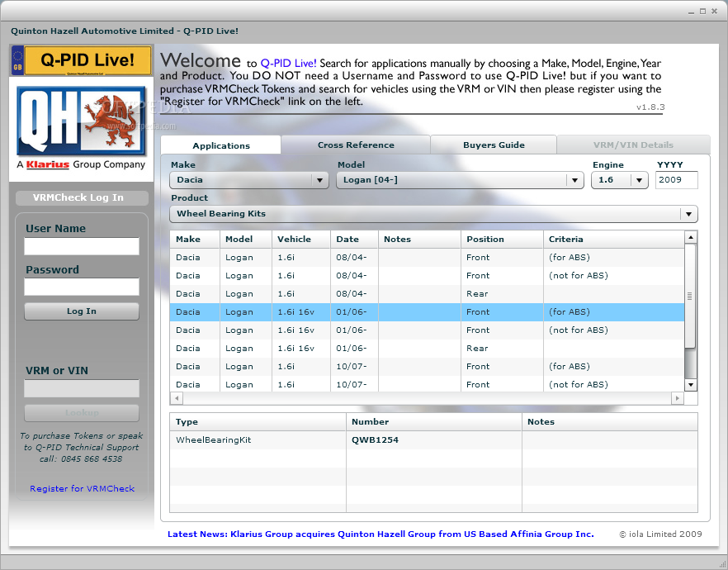Click the VRM or VIN input field
Image resolution: width=728 pixels, height=570 pixels.
[x=82, y=388]
